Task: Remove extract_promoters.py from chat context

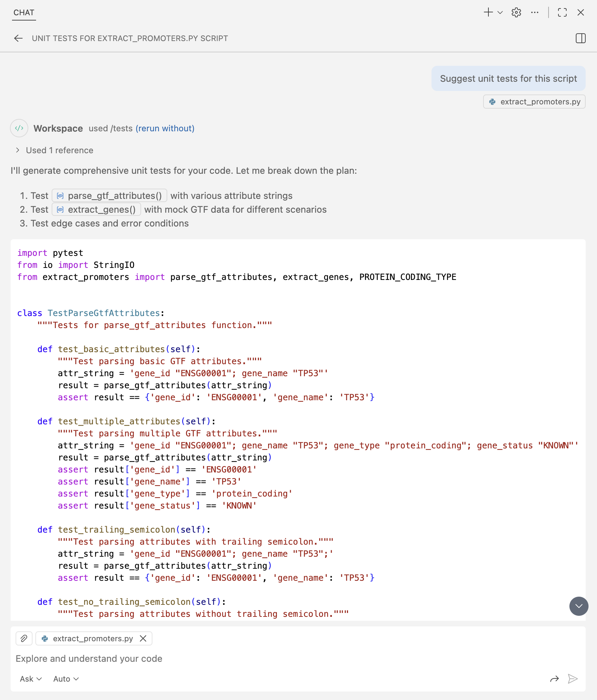Action: (143, 638)
